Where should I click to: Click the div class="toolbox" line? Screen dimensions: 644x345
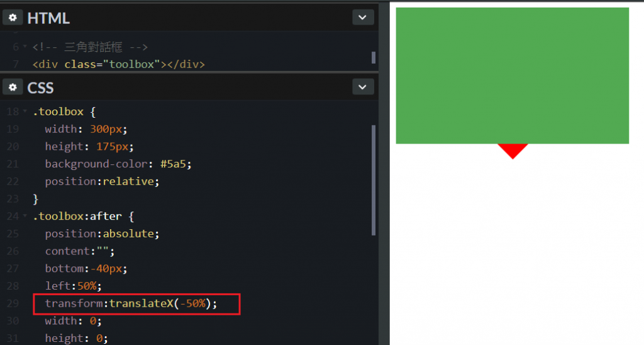coord(119,64)
